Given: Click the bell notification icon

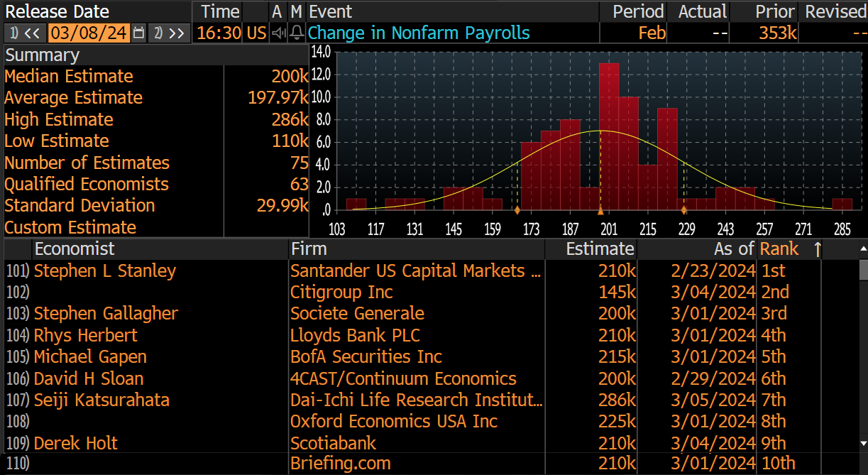Looking at the screenshot, I should [x=297, y=33].
